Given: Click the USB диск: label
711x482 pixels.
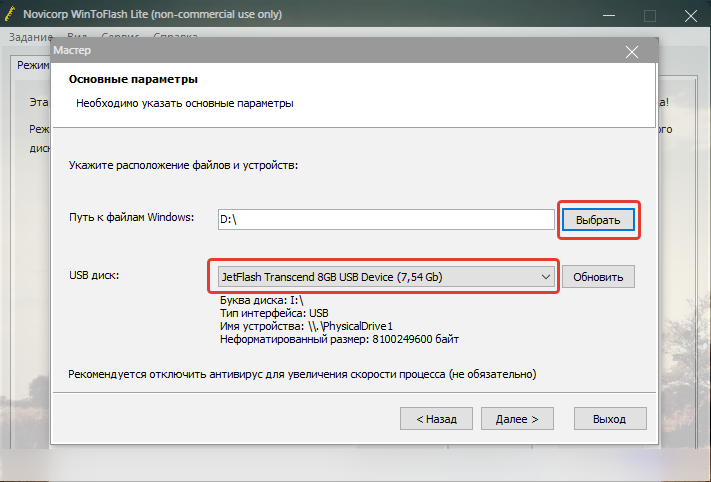Looking at the screenshot, I should 94,276.
